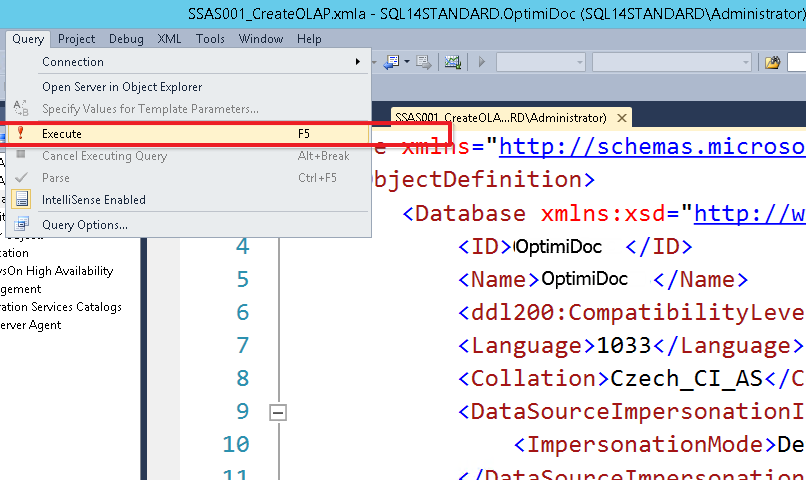Open the Connection submenu
The height and width of the screenshot is (480, 806).
pos(72,62)
